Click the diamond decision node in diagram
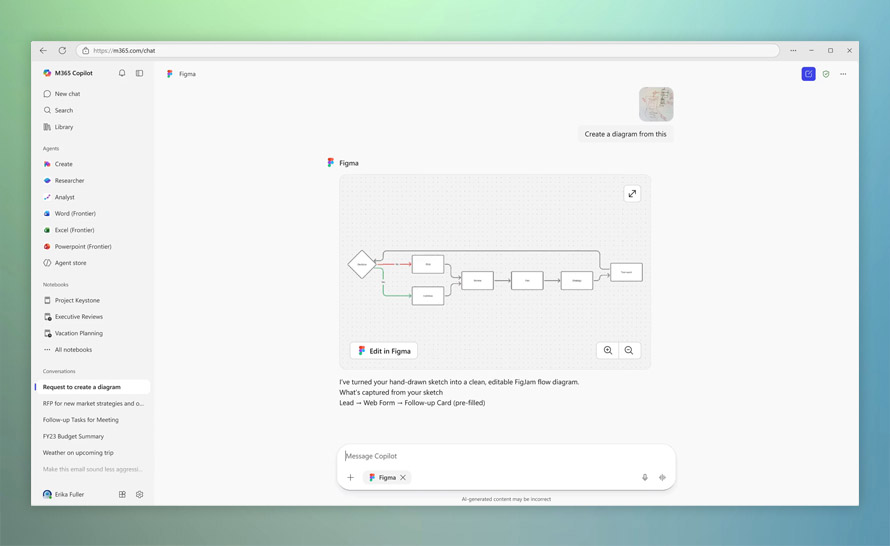The image size is (890, 546). click(x=362, y=264)
